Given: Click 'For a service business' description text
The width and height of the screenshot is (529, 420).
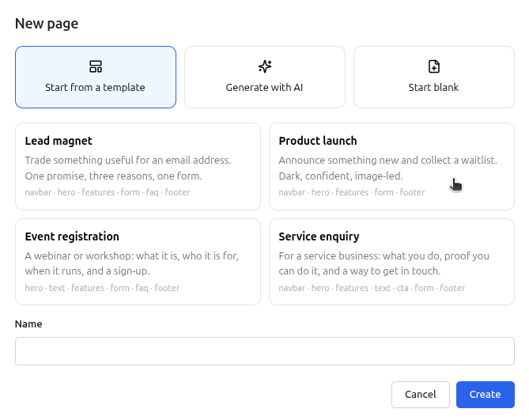Looking at the screenshot, I should pyautogui.click(x=384, y=263).
